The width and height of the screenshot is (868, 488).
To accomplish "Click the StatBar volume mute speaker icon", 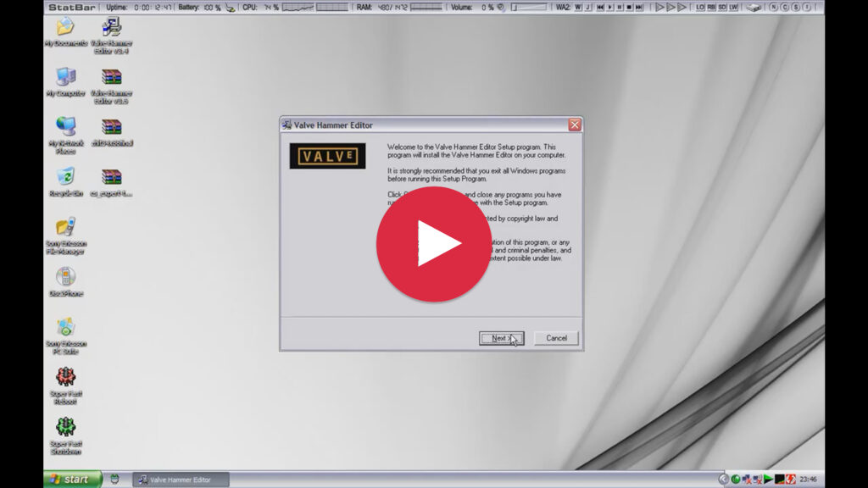I will [x=501, y=7].
